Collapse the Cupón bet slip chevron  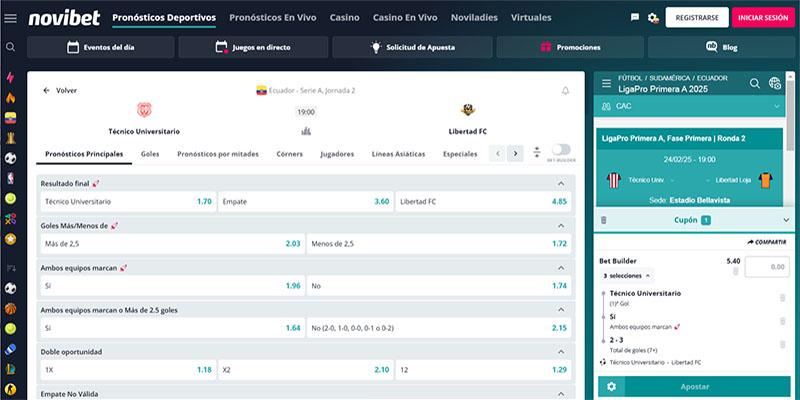pos(786,220)
